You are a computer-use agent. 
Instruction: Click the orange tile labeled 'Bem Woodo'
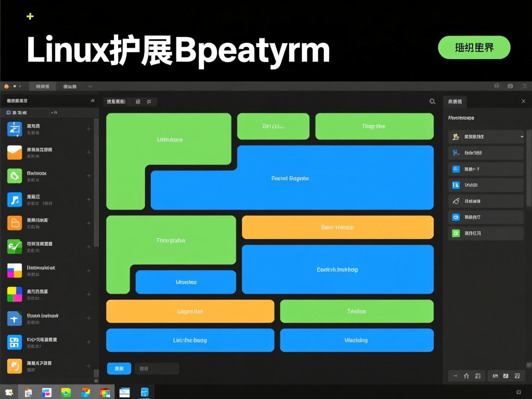click(337, 227)
